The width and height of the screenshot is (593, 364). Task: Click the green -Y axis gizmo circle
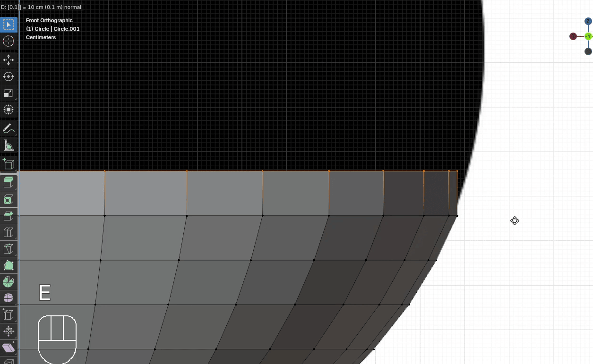coord(588,36)
